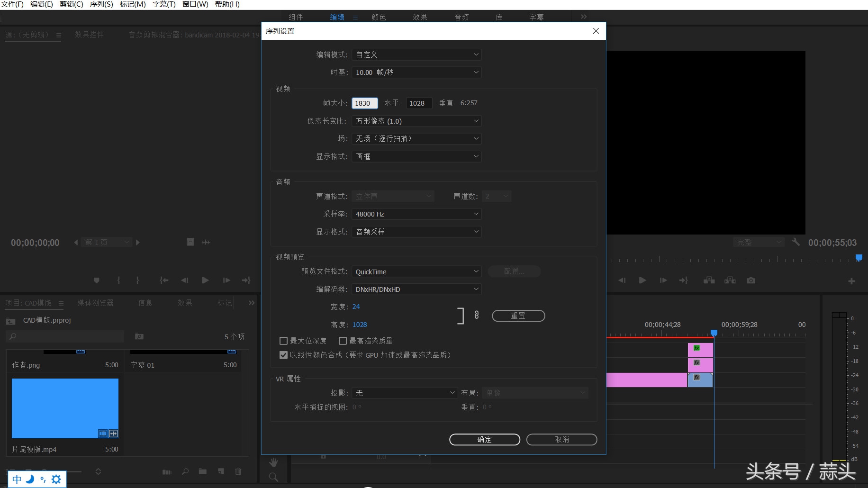Click the 帧大小 input field showing 1830
Screen dimensions: 868x488
364,103
